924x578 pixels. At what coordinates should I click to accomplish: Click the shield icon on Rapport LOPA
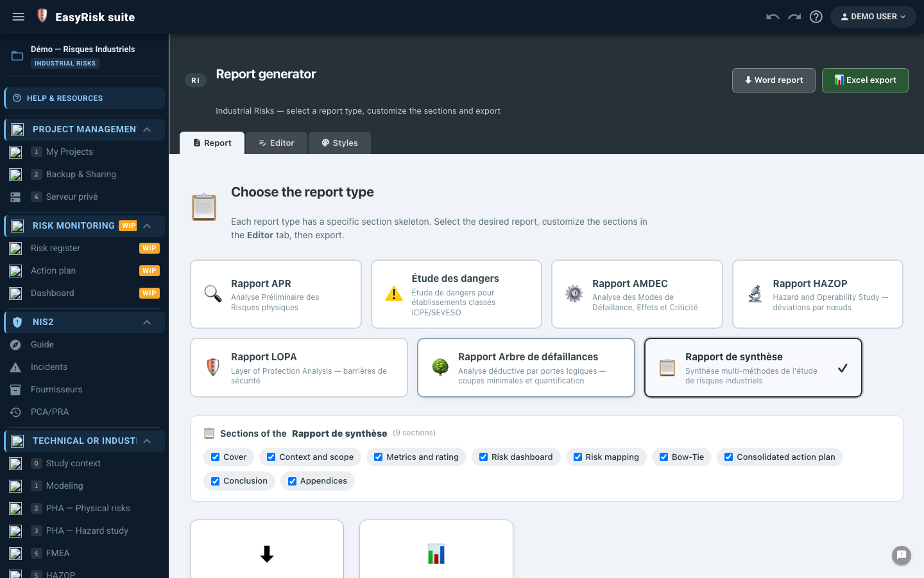(x=213, y=367)
